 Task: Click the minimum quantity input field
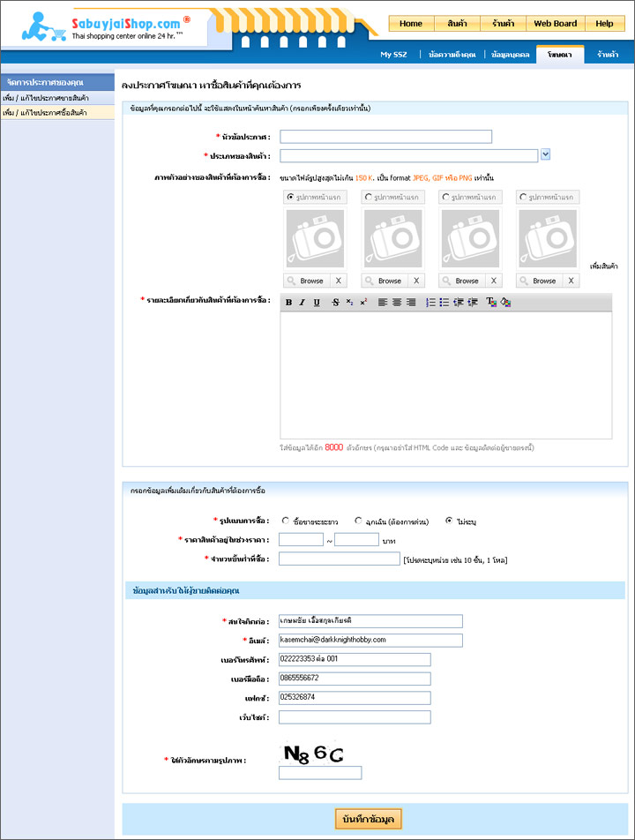click(340, 559)
